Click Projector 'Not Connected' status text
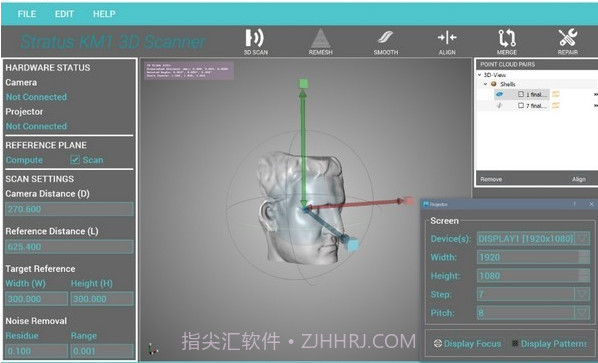598x363 pixels. click(x=36, y=126)
